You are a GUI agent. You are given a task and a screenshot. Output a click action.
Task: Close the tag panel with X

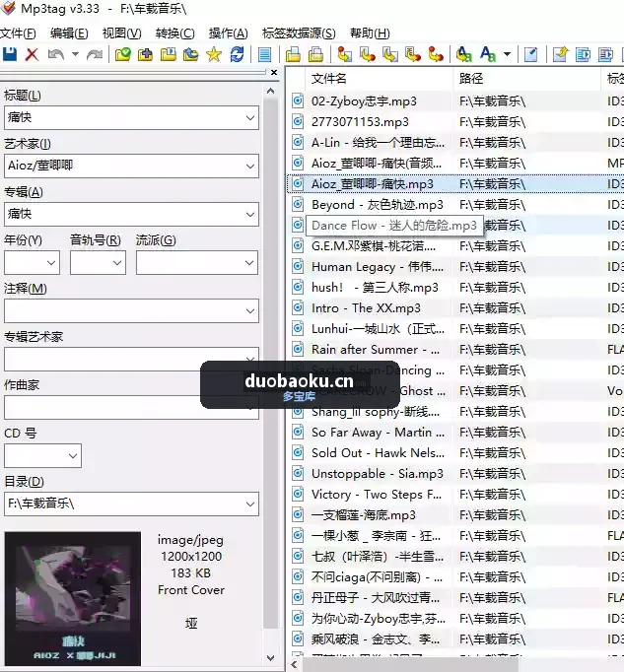274,73
